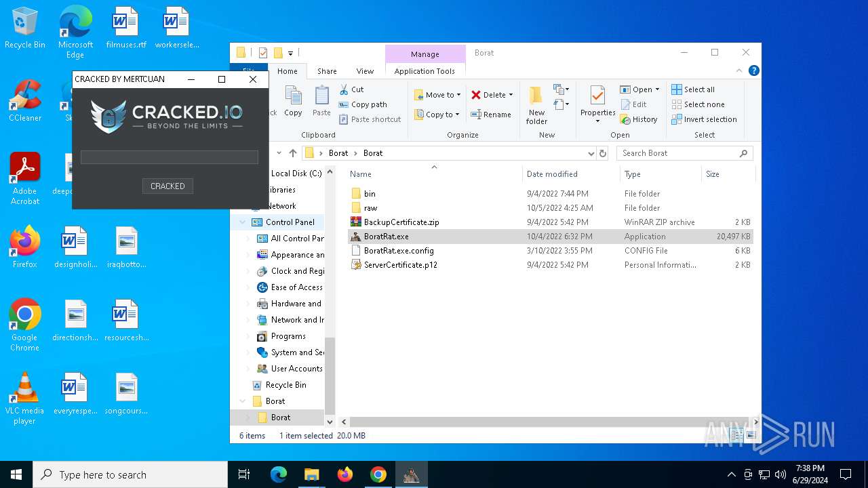Click the Rename ribbon icon

point(491,115)
